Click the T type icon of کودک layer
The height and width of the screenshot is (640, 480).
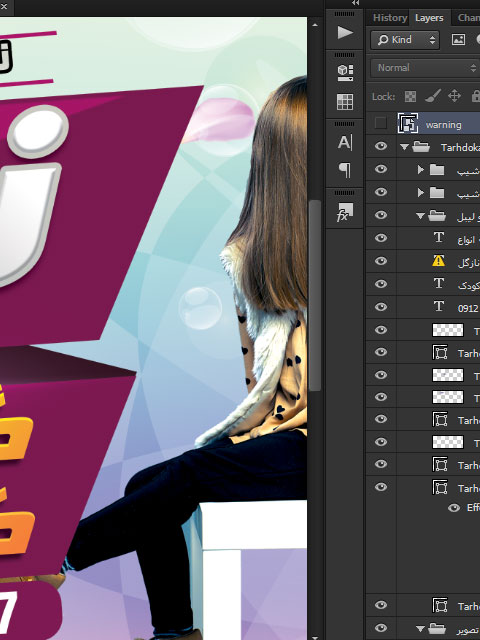click(439, 283)
